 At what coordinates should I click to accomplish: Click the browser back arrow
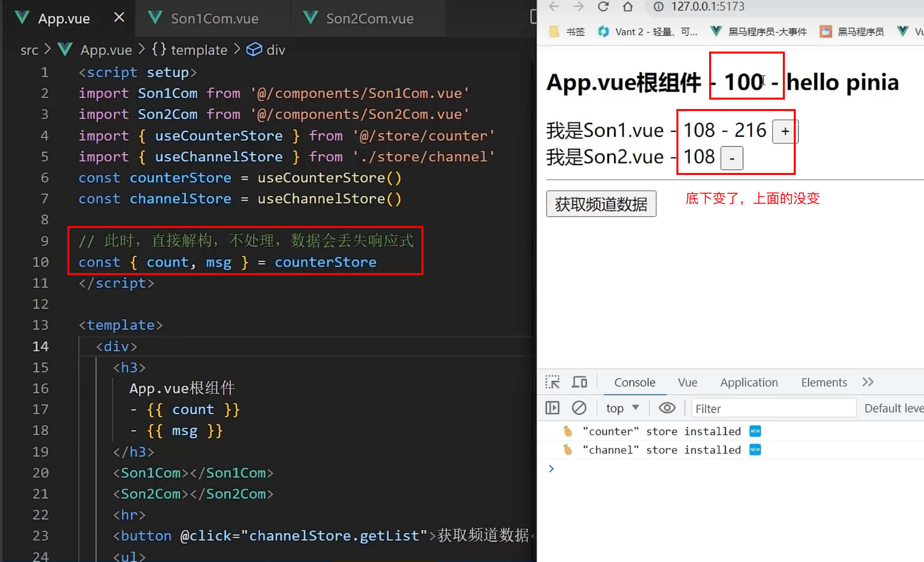point(554,6)
